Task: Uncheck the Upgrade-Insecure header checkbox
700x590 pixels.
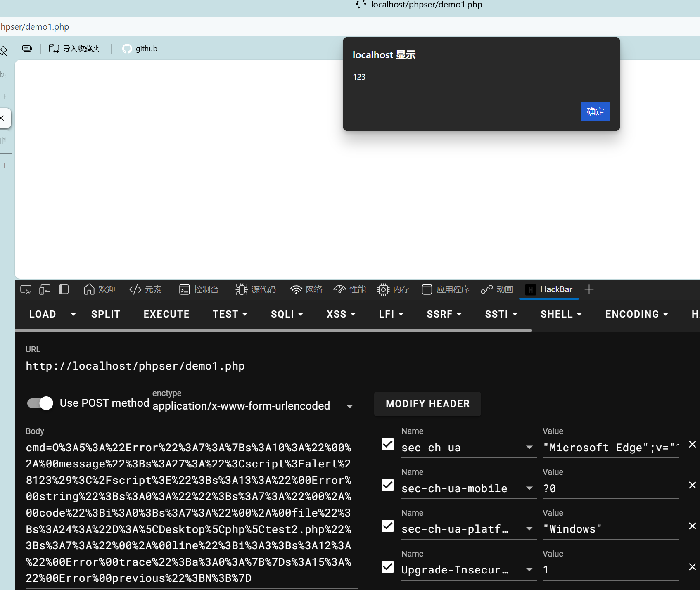Action: coord(387,567)
